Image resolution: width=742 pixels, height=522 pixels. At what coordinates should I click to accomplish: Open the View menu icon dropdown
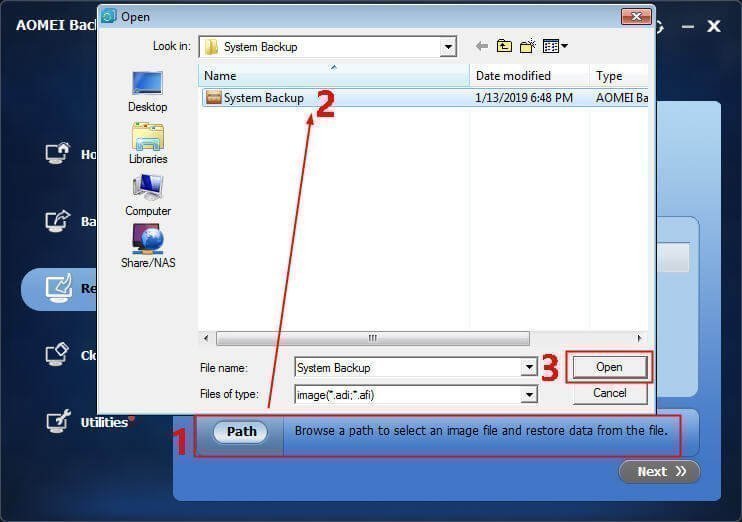tap(556, 46)
